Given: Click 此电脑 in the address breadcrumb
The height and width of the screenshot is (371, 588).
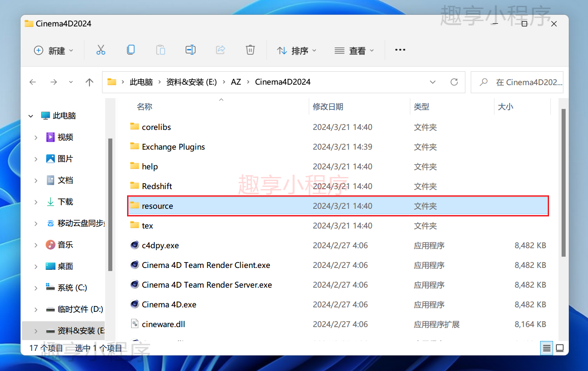Looking at the screenshot, I should pos(141,82).
